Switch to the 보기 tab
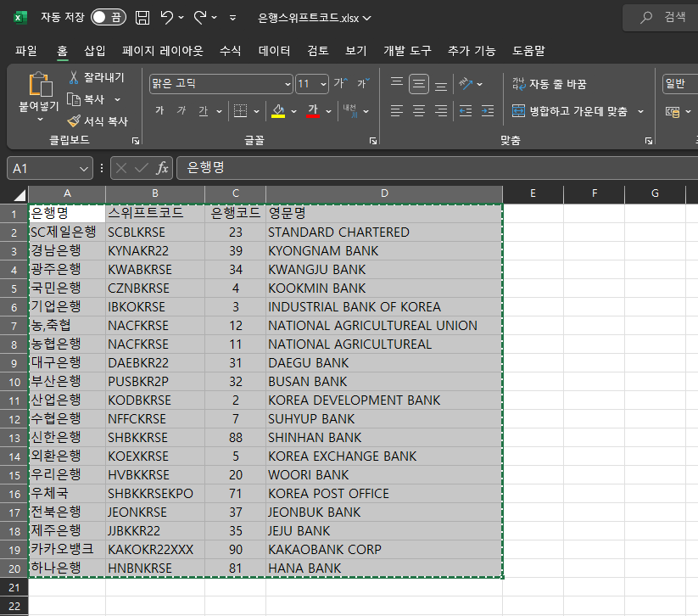Image resolution: width=698 pixels, height=616 pixels. (356, 51)
